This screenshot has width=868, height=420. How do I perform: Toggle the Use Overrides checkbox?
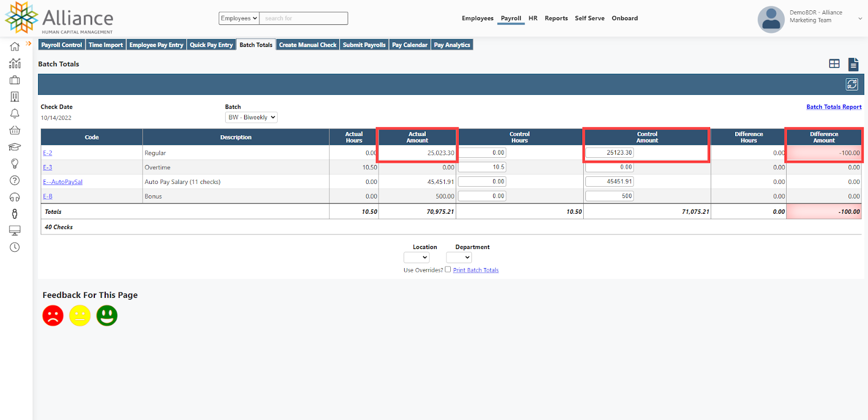[x=448, y=269]
